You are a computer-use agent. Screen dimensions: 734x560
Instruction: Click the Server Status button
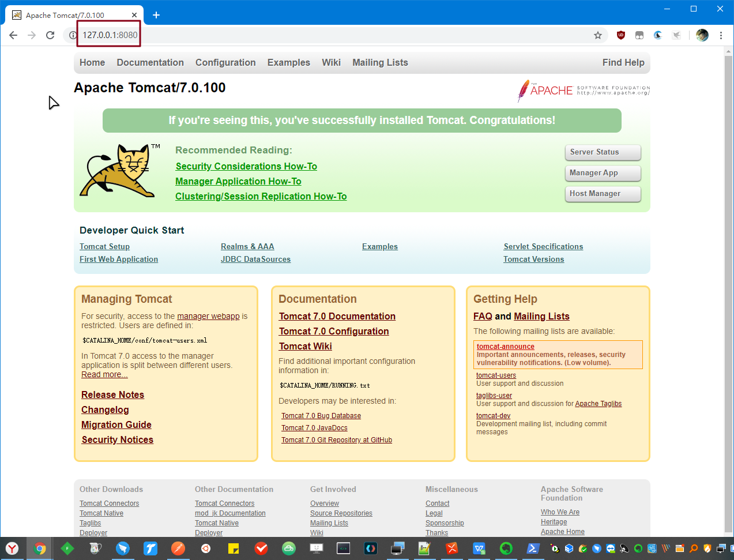pos(603,152)
